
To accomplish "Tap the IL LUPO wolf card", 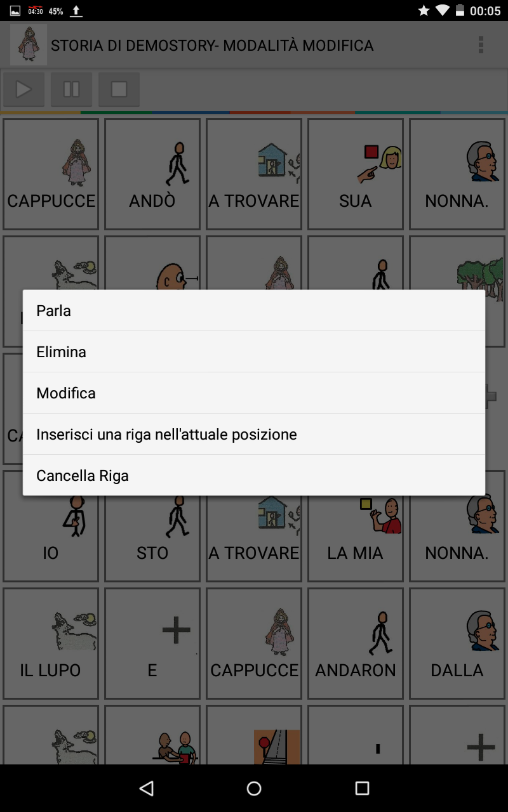I will (51, 643).
